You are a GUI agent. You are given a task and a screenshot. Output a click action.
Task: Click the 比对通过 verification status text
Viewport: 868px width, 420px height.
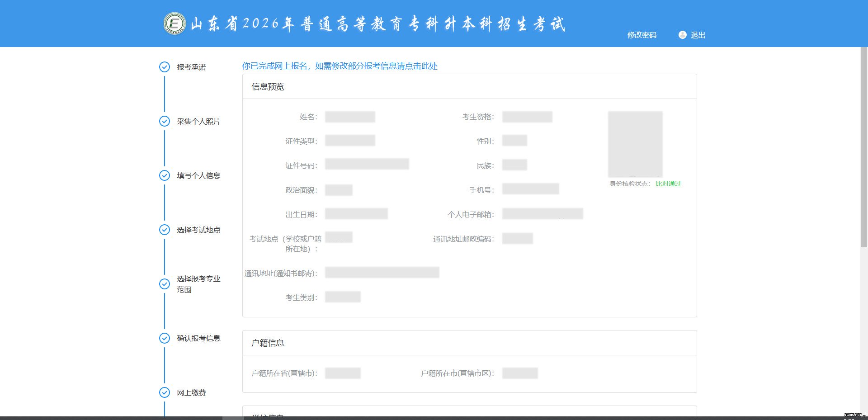tap(668, 184)
